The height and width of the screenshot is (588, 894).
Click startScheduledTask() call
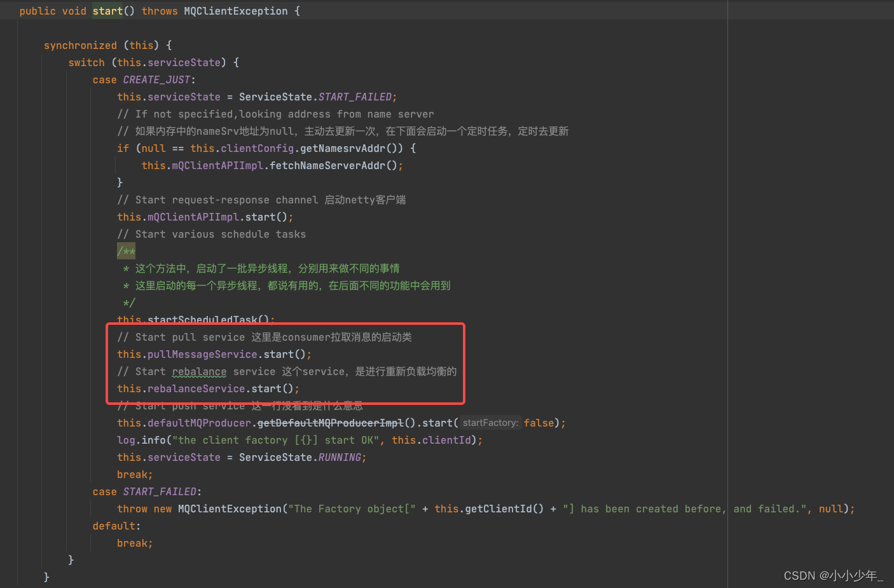[x=209, y=320]
